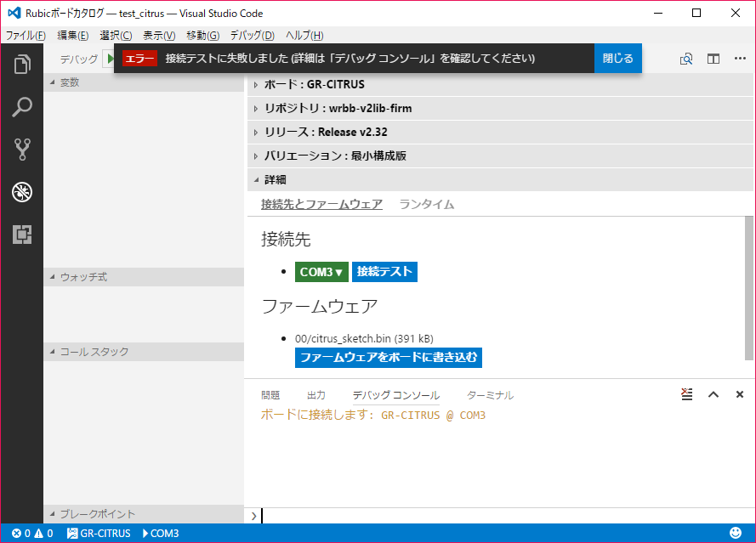The width and height of the screenshot is (756, 543).
Task: Open the COM3 port dropdown
Action: click(x=321, y=272)
